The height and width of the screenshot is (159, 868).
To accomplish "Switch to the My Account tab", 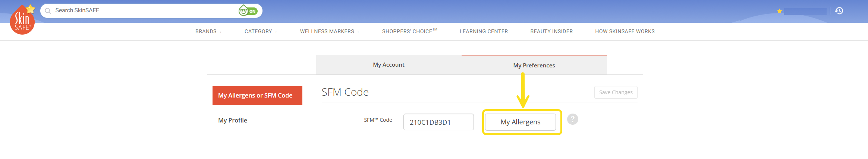I will coord(389,65).
